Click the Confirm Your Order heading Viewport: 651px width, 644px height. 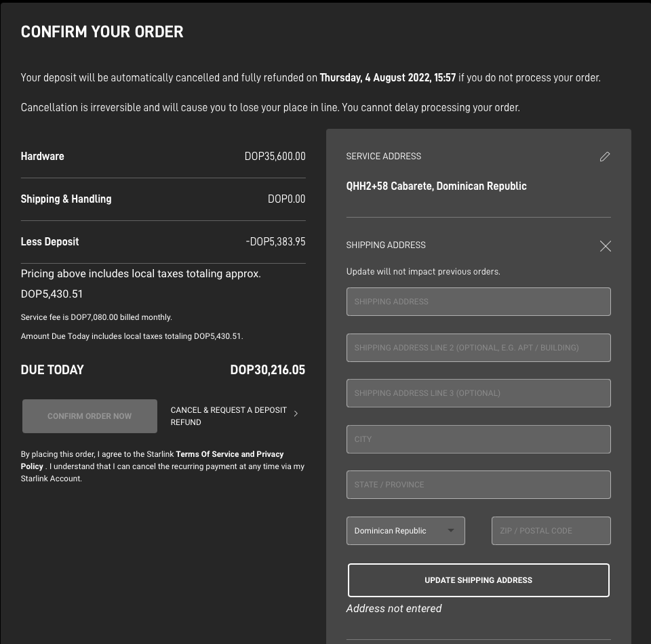tap(102, 32)
